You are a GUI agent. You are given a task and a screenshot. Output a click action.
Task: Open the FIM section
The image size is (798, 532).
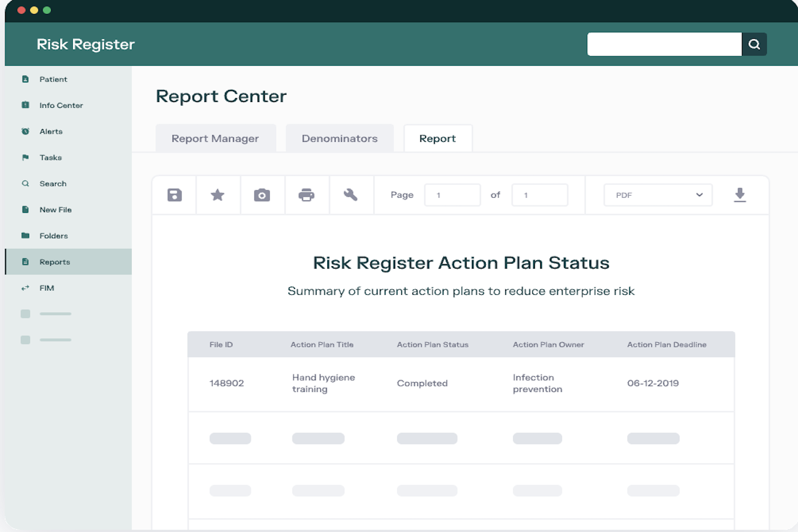pyautogui.click(x=46, y=288)
